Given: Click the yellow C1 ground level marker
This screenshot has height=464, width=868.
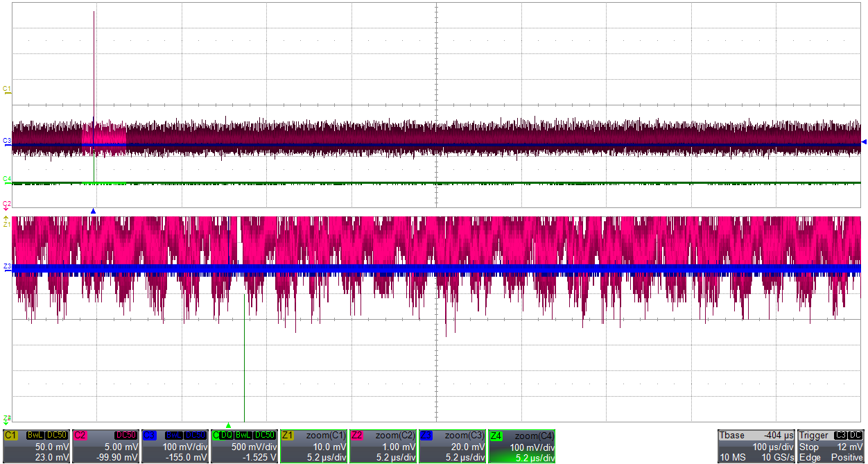Looking at the screenshot, I should click(7, 89).
